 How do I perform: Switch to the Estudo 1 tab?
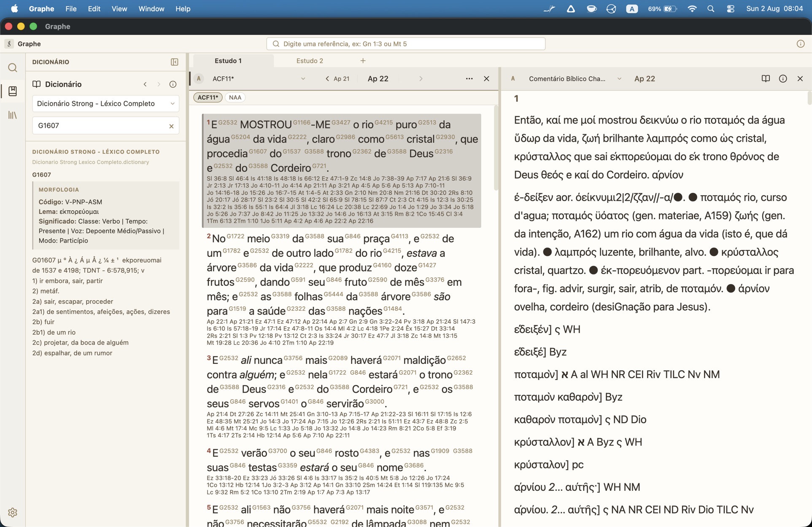(228, 61)
